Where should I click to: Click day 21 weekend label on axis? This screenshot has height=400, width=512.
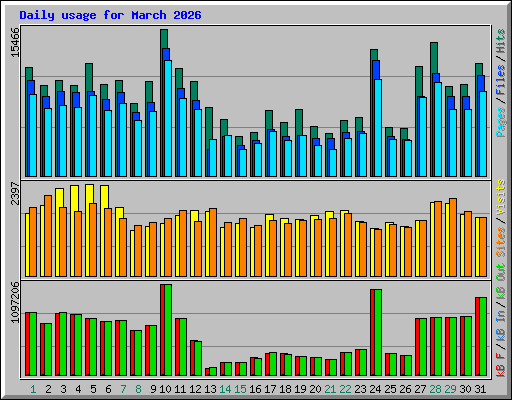coord(330,389)
